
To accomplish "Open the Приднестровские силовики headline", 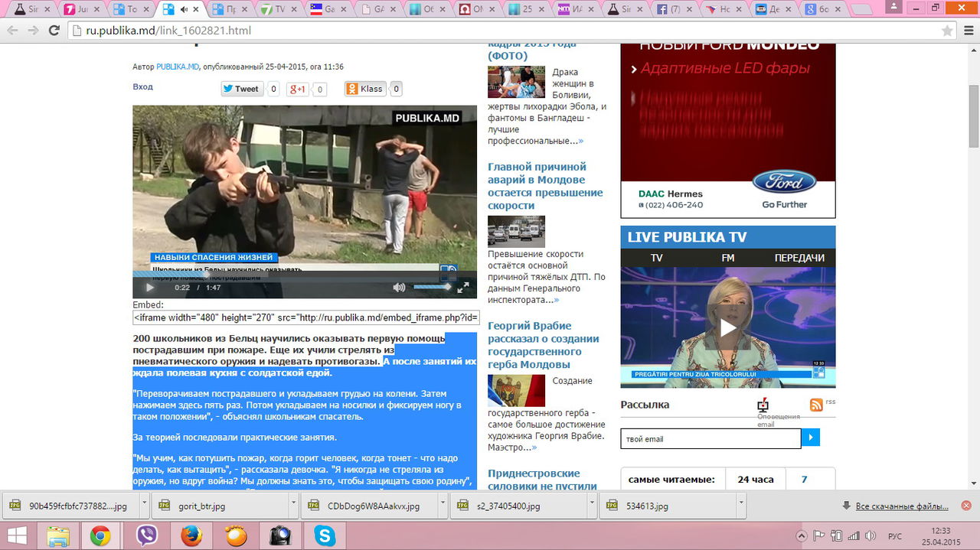I will (x=542, y=480).
